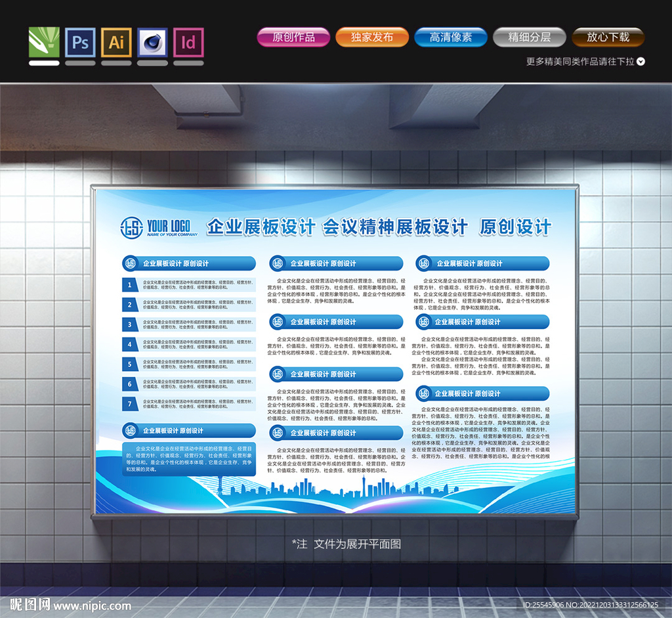Screen dimensions: 672x618
Task: Click the orange 独家发布 badge
Action: (372, 37)
